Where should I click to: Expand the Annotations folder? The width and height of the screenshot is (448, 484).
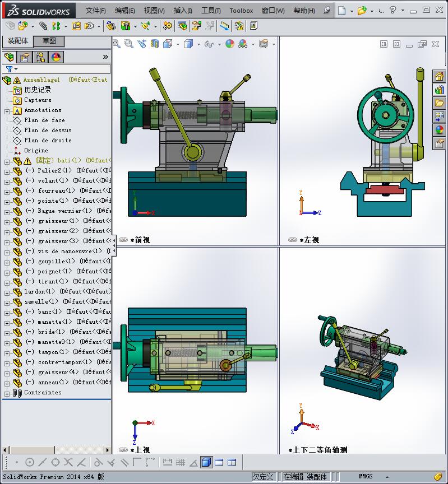(7, 111)
